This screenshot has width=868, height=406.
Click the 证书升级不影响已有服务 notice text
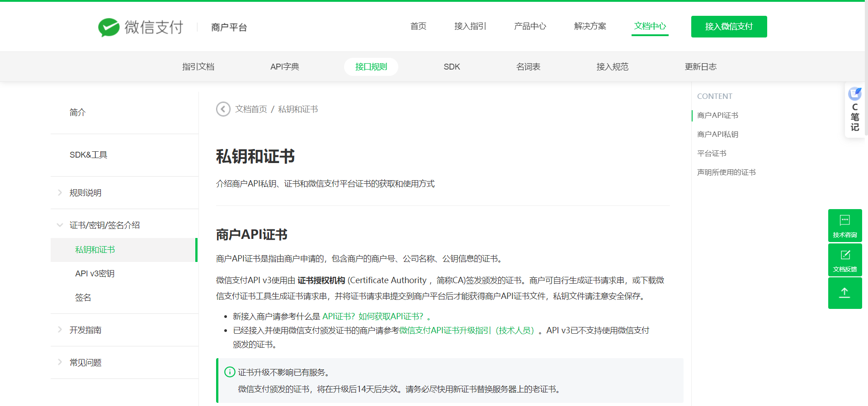pos(283,373)
